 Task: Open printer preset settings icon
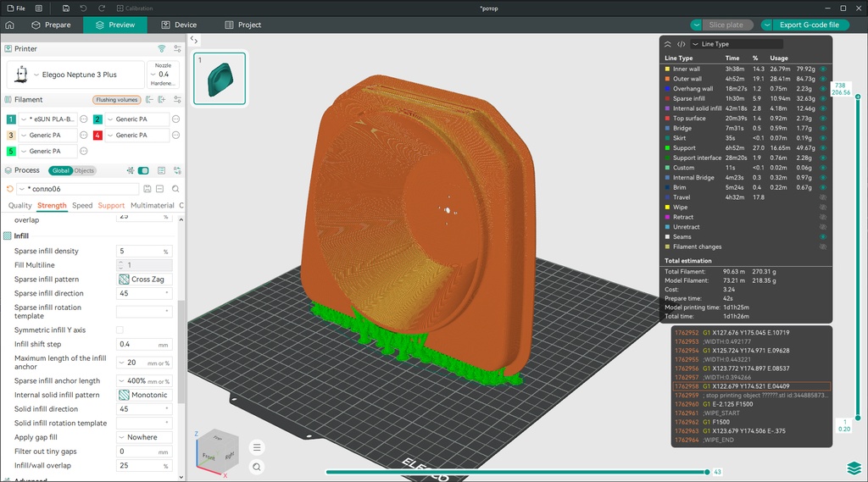click(x=177, y=48)
